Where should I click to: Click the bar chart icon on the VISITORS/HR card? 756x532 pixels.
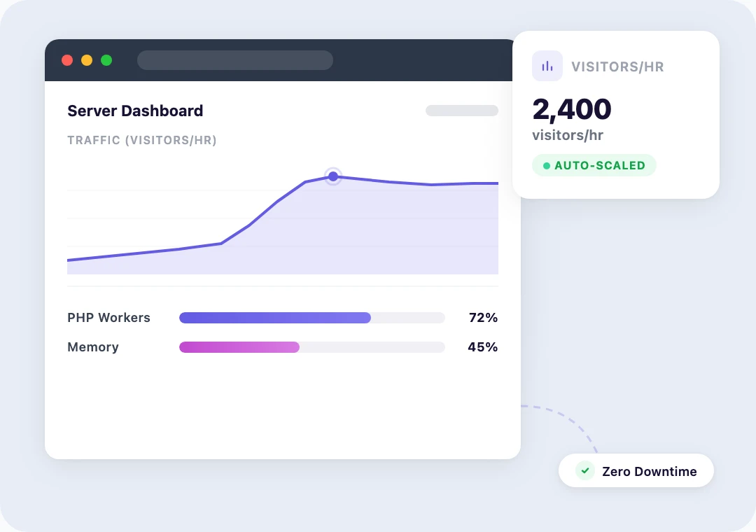(547, 65)
